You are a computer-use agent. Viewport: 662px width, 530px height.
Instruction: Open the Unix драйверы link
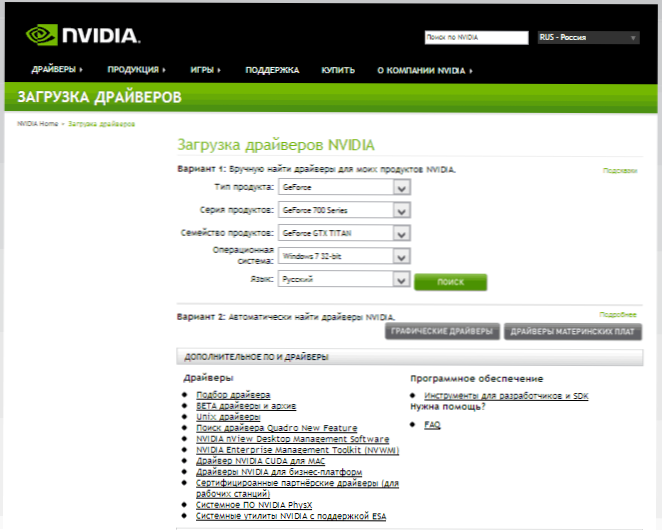pos(228,417)
